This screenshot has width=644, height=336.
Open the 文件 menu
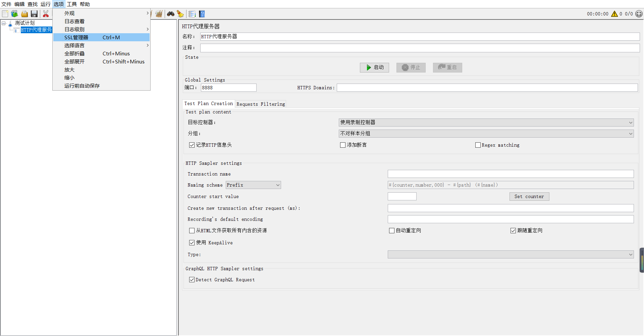(6, 4)
